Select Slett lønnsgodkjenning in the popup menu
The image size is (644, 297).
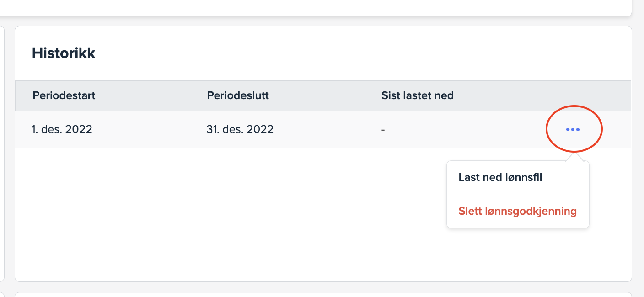click(517, 211)
